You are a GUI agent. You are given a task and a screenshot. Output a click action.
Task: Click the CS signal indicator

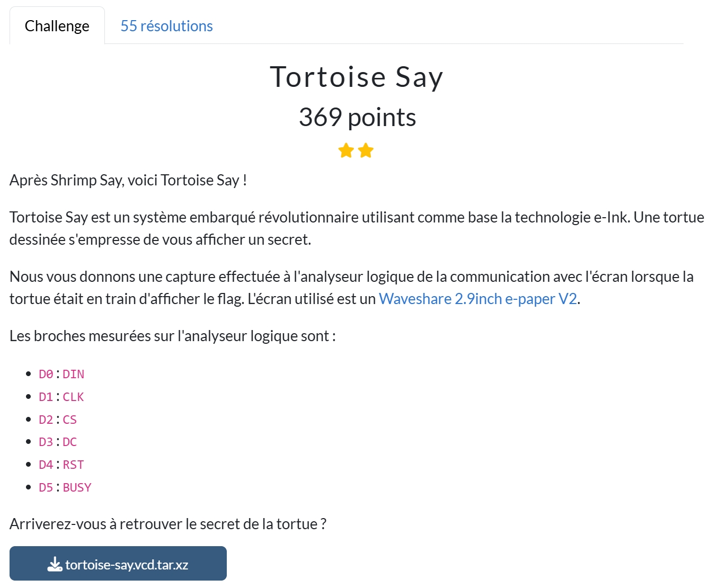pos(69,419)
